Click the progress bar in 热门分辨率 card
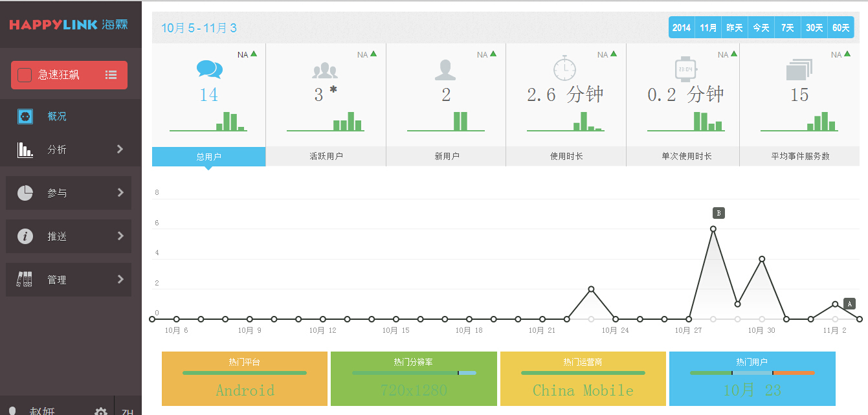Viewport: 868px width, 415px height. click(x=414, y=373)
